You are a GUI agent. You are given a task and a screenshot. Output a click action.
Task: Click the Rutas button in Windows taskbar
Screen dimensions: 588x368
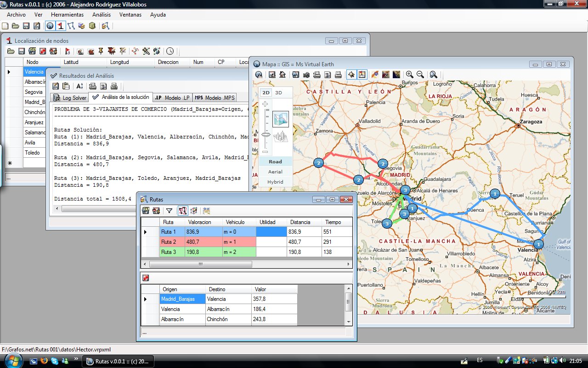[x=118, y=362]
